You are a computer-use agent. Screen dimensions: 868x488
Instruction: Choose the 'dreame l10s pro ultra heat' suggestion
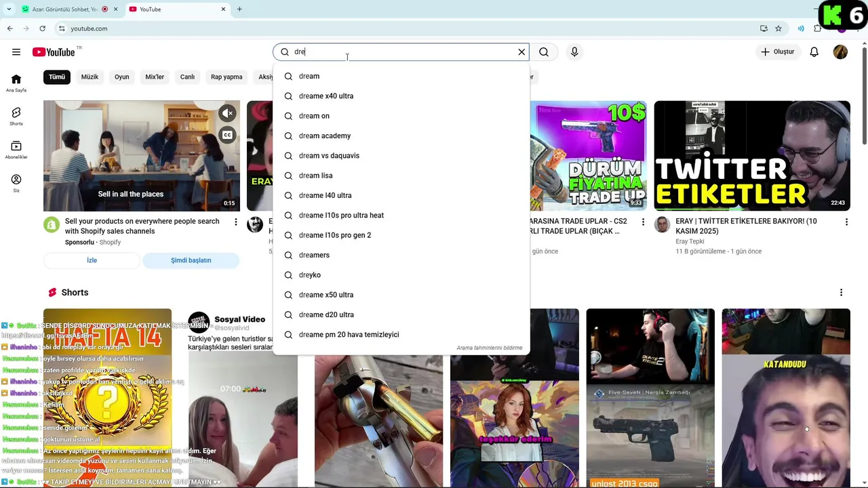(x=401, y=216)
